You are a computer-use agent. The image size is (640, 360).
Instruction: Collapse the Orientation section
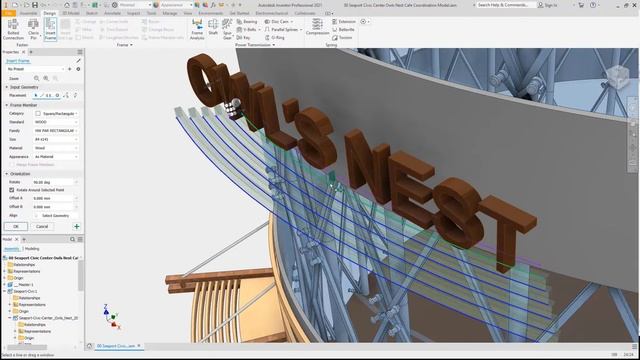pos(7,174)
